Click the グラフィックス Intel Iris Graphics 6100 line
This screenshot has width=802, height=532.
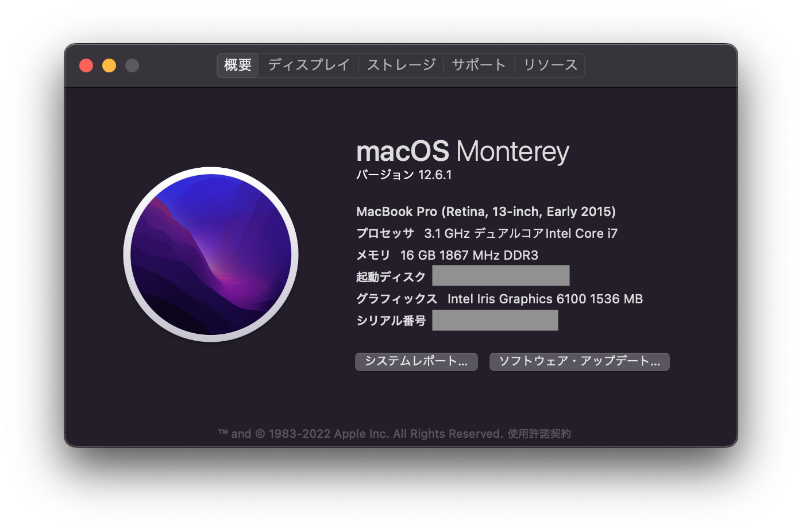pyautogui.click(x=500, y=299)
